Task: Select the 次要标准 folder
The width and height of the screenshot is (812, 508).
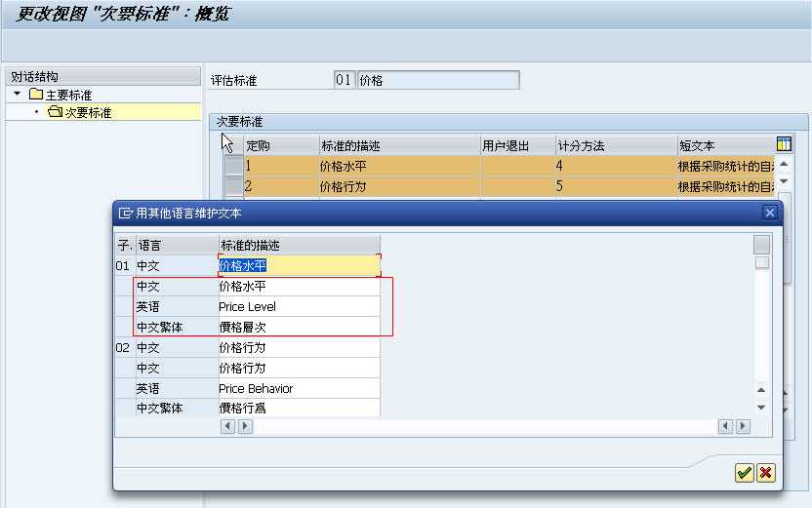Action: click(79, 112)
